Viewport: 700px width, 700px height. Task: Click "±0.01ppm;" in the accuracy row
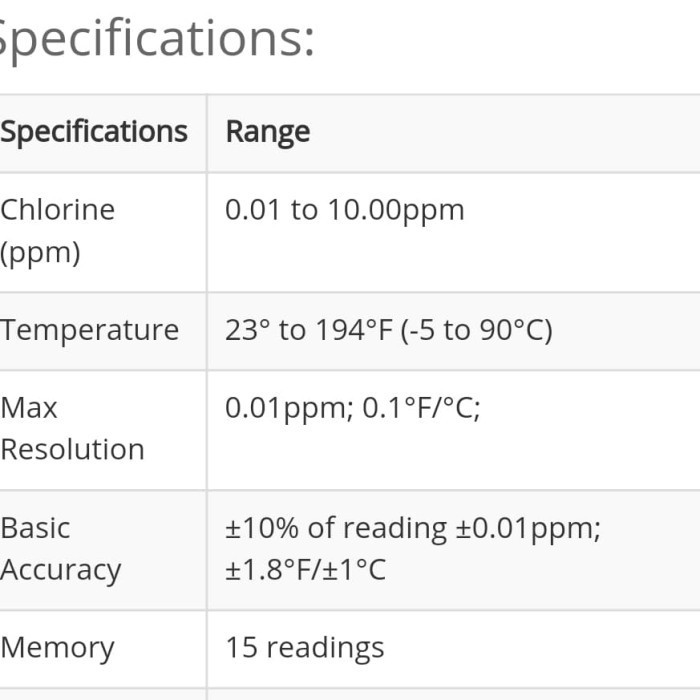pyautogui.click(x=529, y=528)
